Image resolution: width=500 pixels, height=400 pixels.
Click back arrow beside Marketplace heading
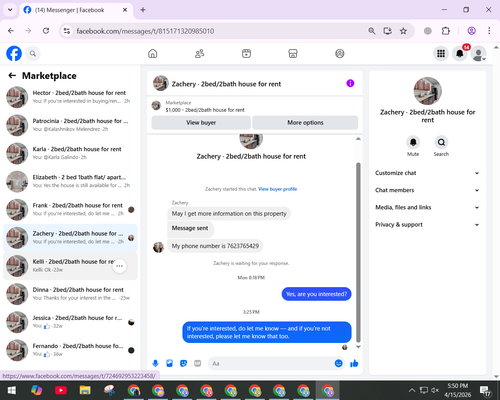12,76
